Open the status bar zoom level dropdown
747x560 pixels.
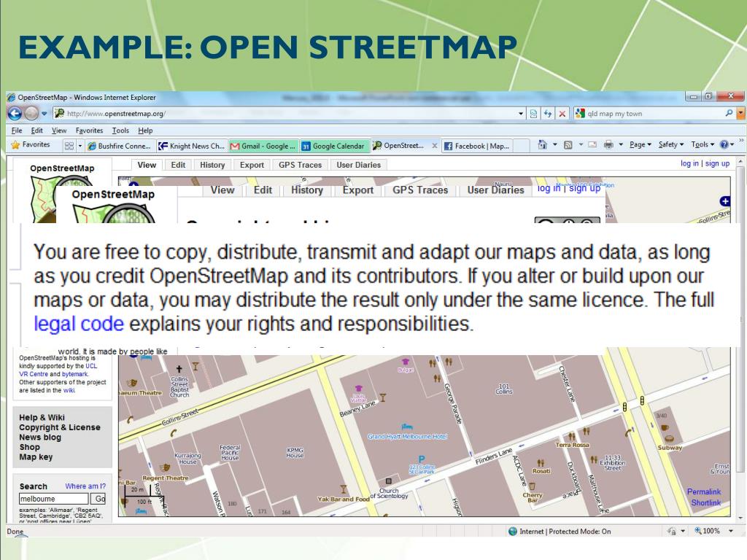point(731,531)
